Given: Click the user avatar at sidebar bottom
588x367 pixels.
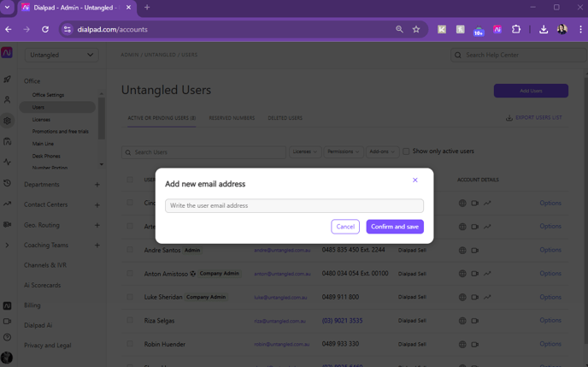Looking at the screenshot, I should 7,358.
